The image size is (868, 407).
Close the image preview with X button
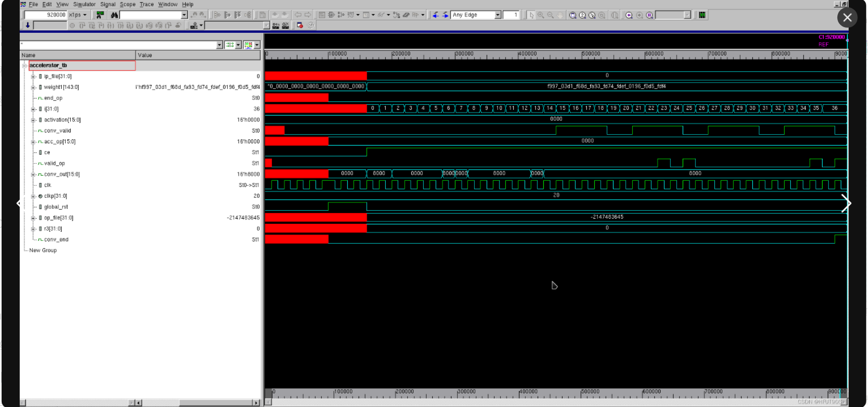tap(847, 18)
